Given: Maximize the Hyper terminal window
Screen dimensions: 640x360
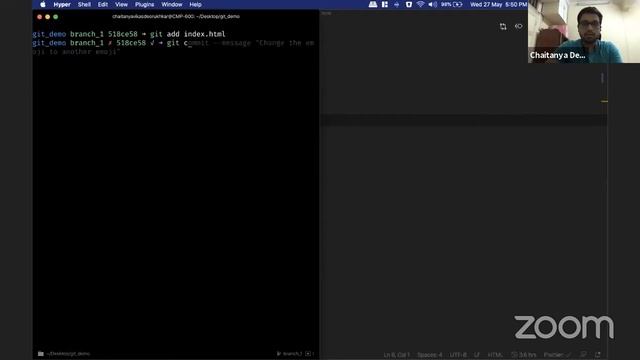Looking at the screenshot, I should 56,17.
